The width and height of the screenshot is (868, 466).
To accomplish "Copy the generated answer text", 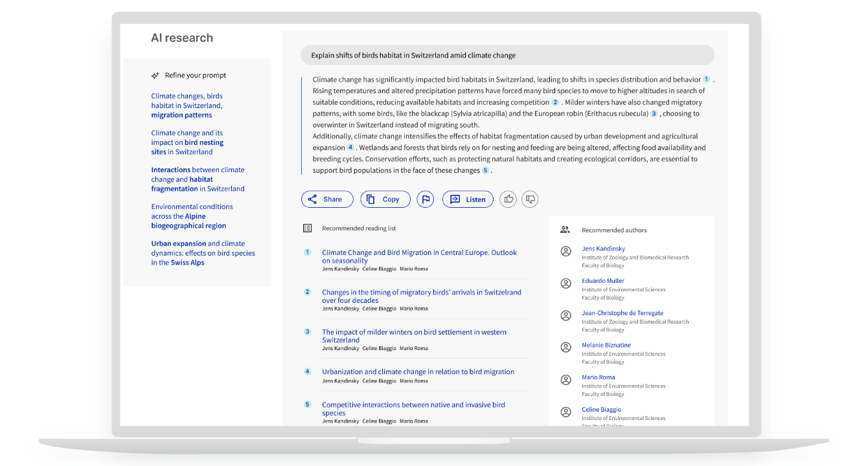I will point(385,199).
